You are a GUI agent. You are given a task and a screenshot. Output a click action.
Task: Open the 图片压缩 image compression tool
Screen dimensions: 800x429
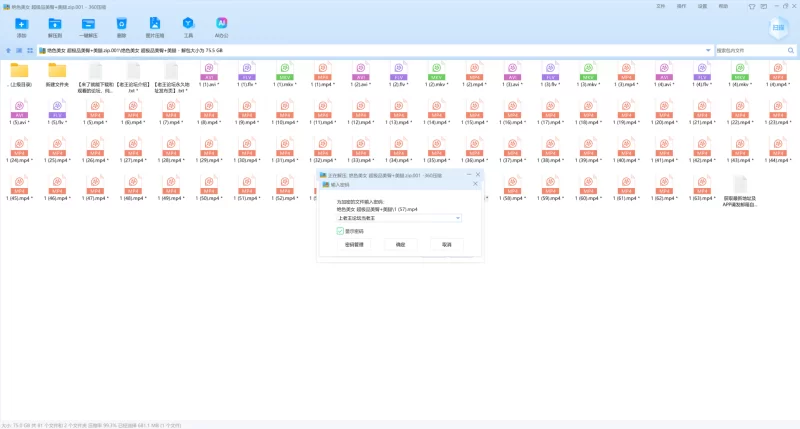pos(155,26)
